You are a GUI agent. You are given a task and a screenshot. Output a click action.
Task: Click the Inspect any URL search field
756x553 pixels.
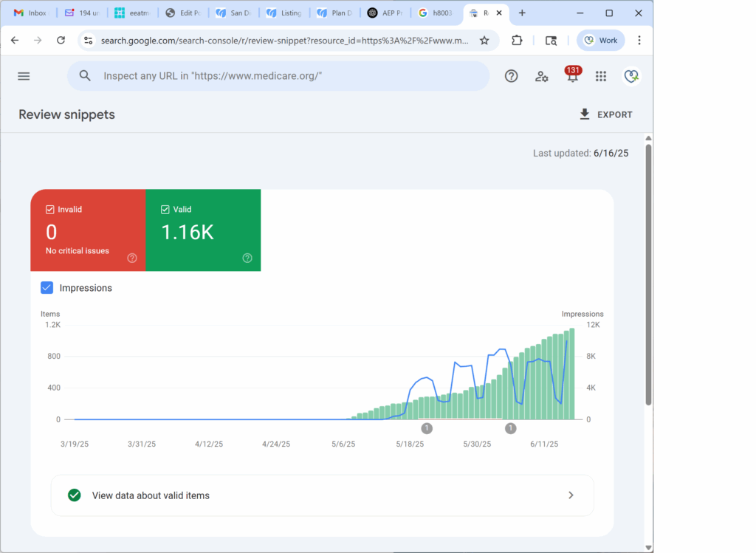point(278,76)
